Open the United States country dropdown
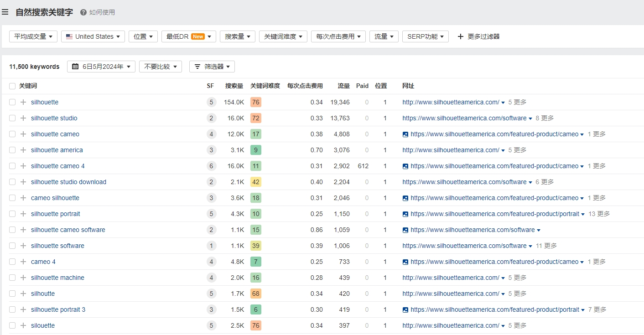644x335 pixels. [93, 36]
